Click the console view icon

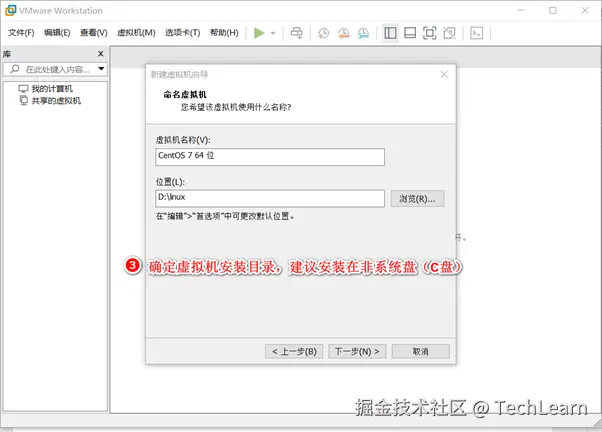pyautogui.click(x=476, y=33)
